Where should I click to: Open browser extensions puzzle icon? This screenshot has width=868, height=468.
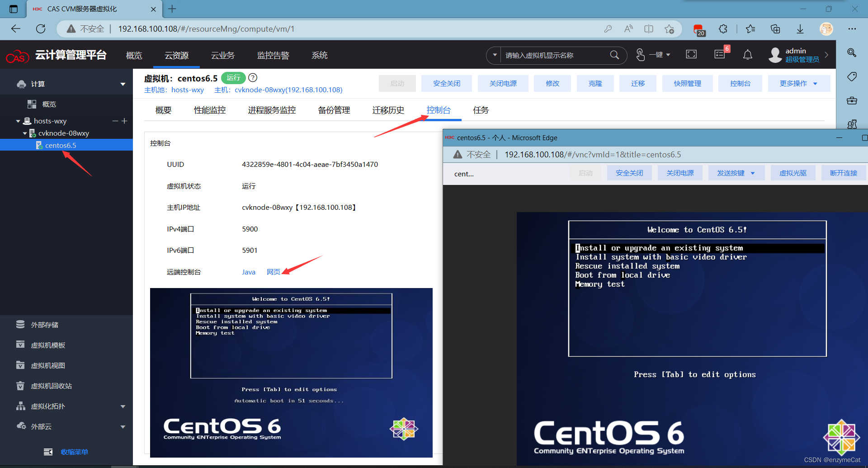pos(723,29)
